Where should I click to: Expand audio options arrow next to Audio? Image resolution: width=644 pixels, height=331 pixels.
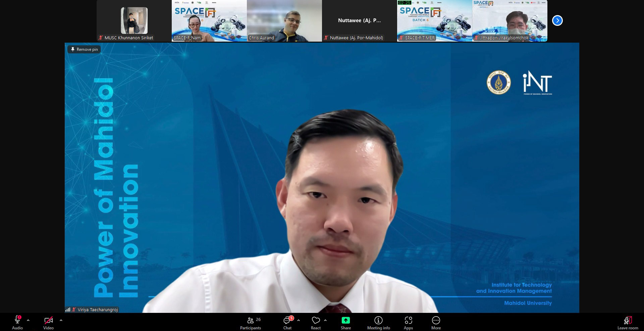[x=28, y=320]
